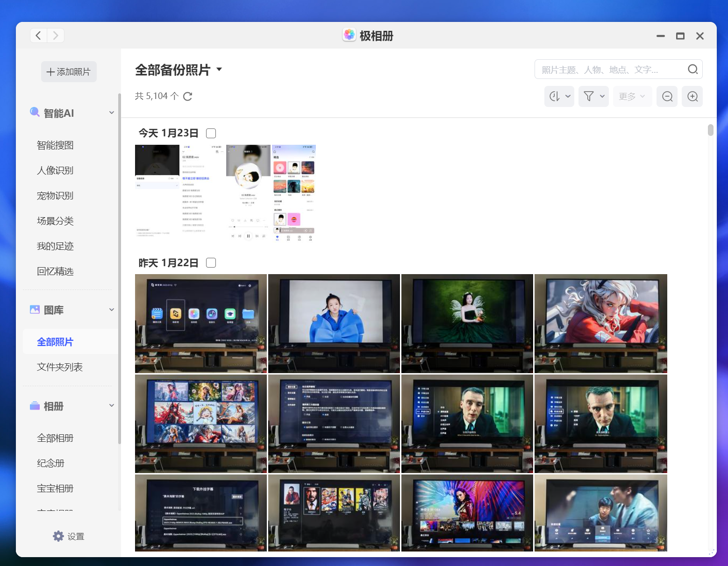Open 我的足迹
728x566 pixels.
(x=55, y=246)
